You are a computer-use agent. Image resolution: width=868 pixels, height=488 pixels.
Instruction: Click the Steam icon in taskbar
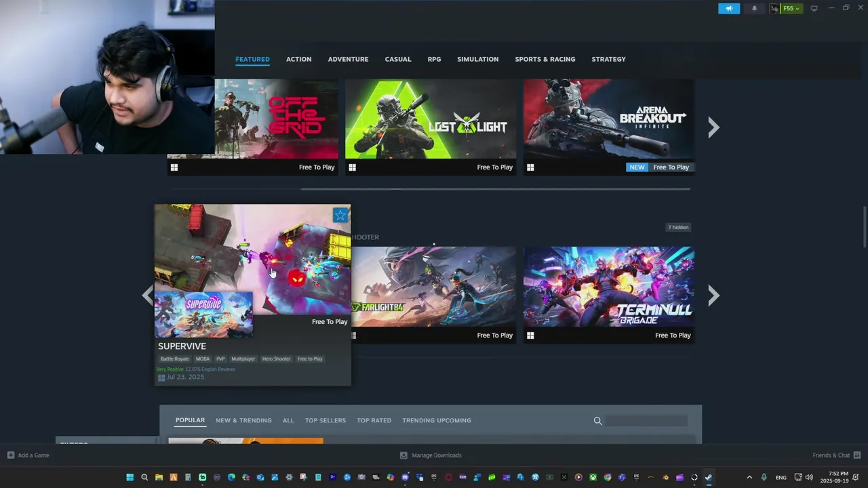[x=709, y=477]
